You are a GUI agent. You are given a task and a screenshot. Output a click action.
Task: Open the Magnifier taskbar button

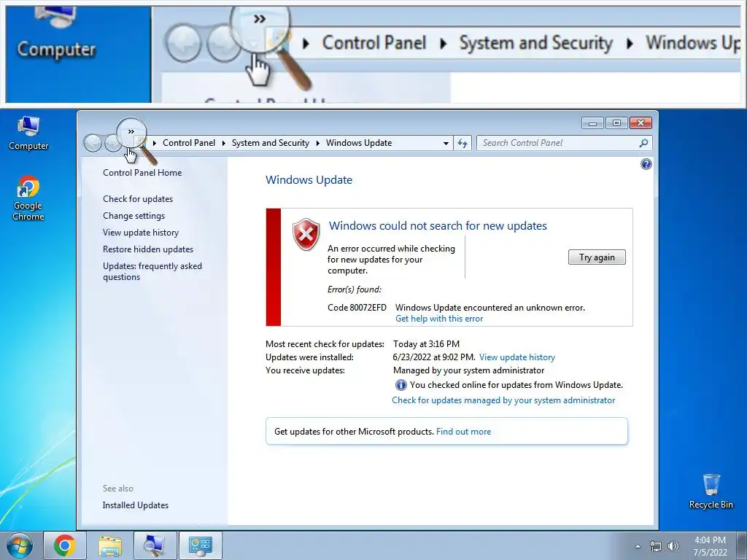(x=155, y=545)
